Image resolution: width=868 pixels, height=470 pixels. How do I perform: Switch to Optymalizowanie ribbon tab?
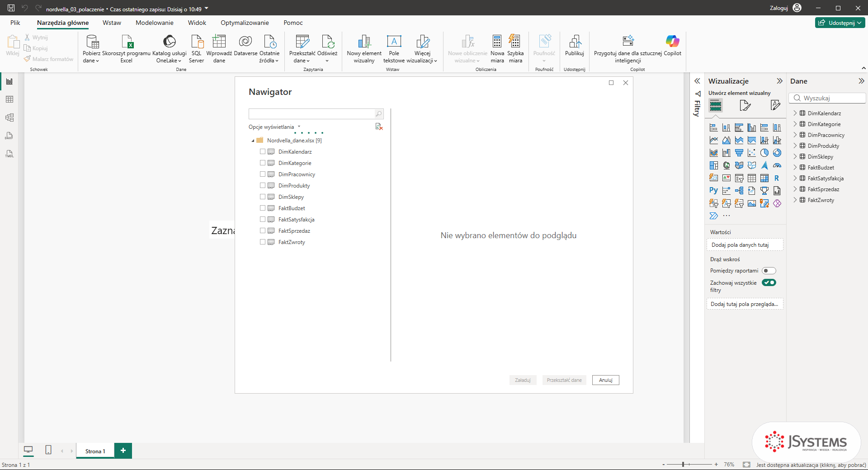pos(245,23)
